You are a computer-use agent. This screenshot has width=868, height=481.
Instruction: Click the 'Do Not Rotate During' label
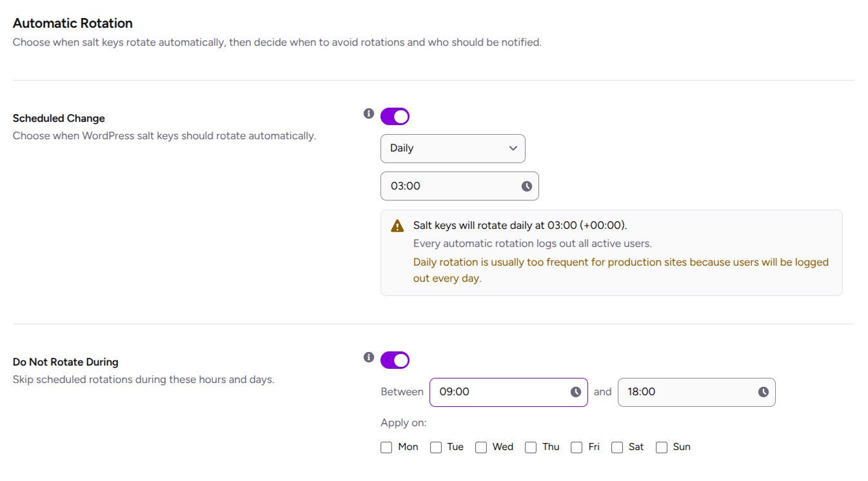point(66,362)
